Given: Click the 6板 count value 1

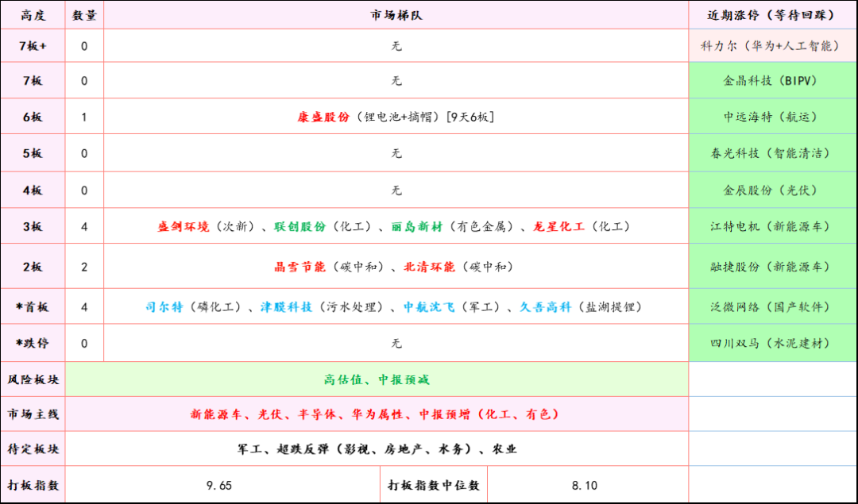Looking at the screenshot, I should 84,117.
